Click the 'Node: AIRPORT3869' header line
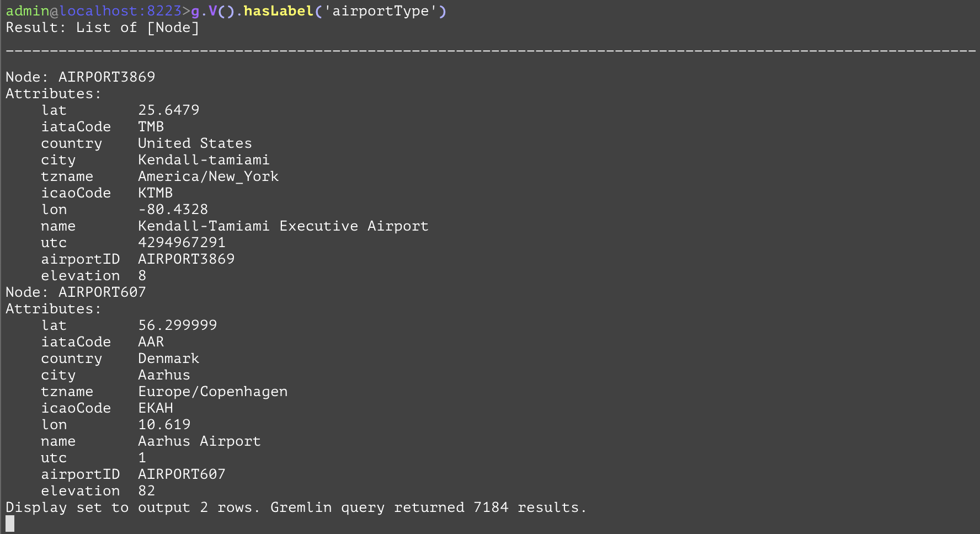Image resolution: width=980 pixels, height=534 pixels. [x=81, y=77]
